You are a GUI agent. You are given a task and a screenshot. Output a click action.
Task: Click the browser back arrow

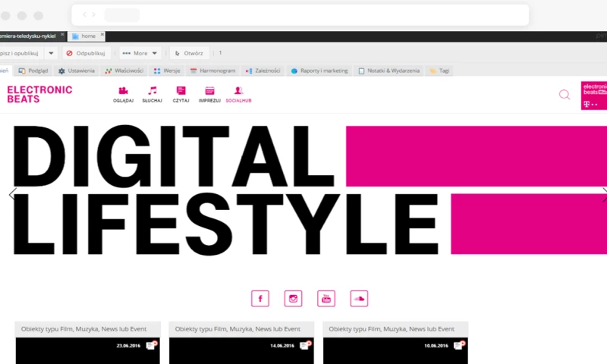coord(84,14)
